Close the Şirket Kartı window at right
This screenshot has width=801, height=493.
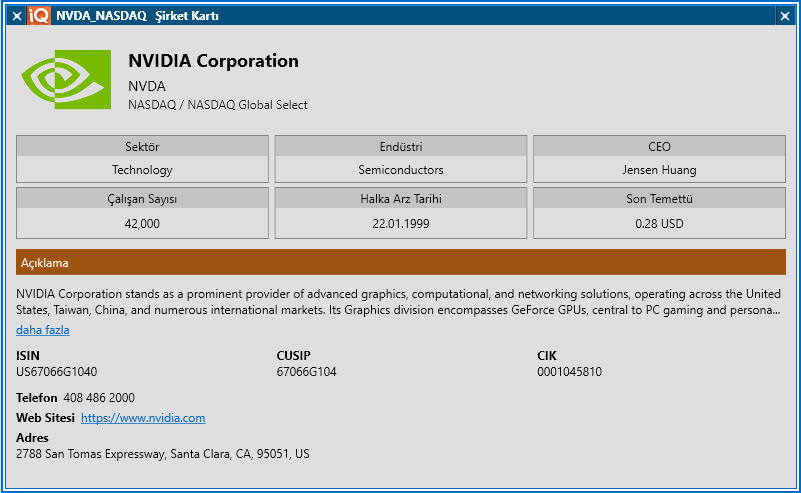785,16
